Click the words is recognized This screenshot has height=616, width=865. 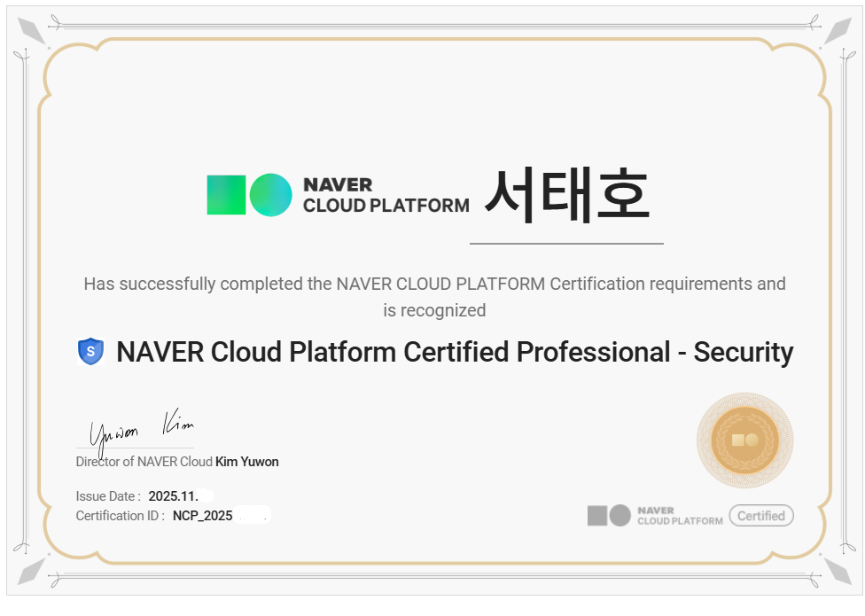tap(434, 310)
